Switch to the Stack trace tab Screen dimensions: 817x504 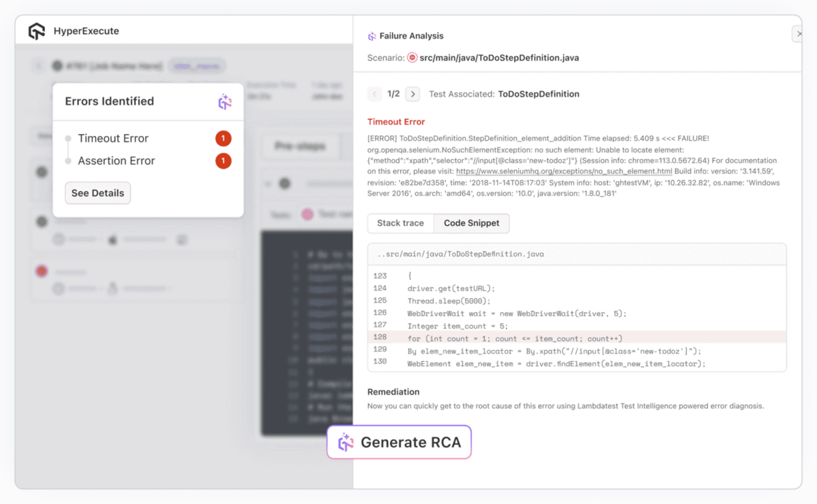pos(400,223)
